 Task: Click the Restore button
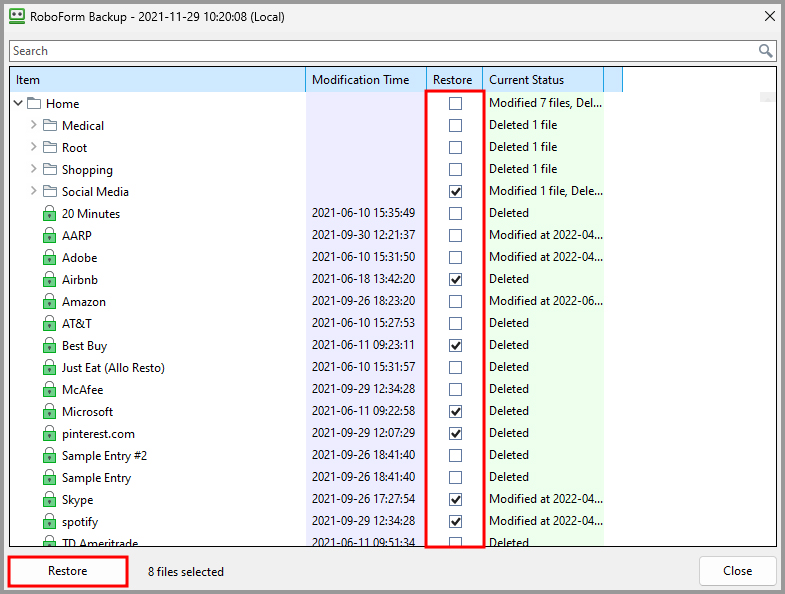pyautogui.click(x=68, y=571)
